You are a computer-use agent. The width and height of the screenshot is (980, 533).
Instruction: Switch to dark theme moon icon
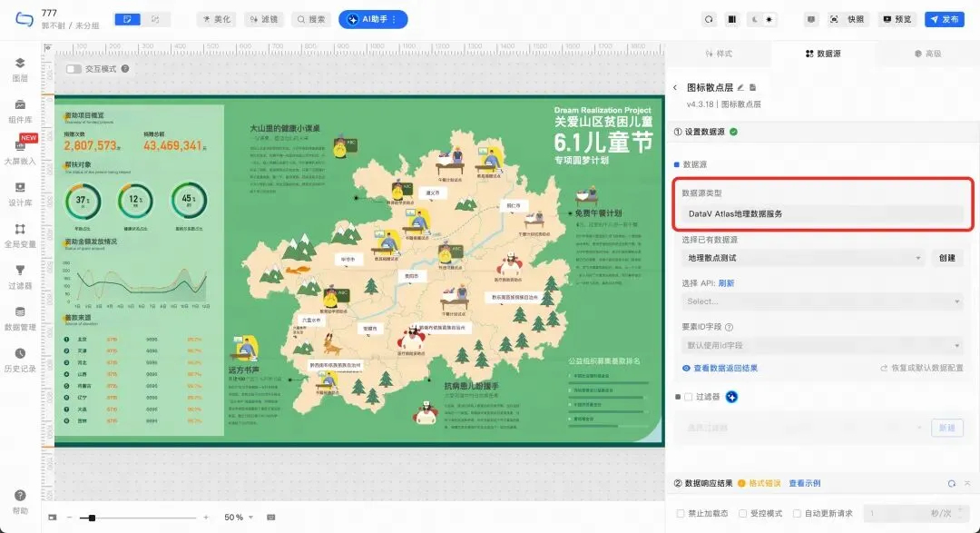755,19
